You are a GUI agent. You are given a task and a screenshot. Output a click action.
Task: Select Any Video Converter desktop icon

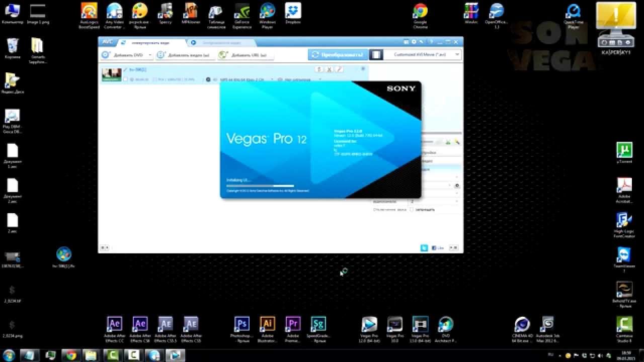tap(115, 16)
